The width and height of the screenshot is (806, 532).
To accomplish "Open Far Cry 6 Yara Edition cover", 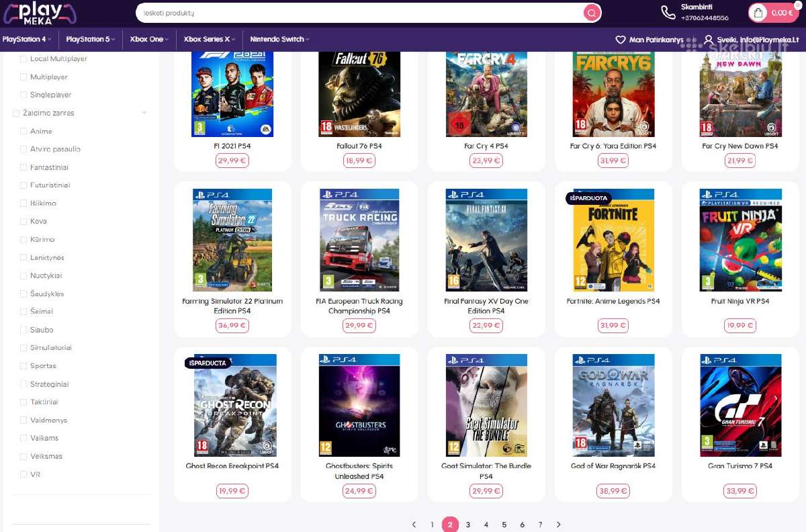I will [613, 93].
